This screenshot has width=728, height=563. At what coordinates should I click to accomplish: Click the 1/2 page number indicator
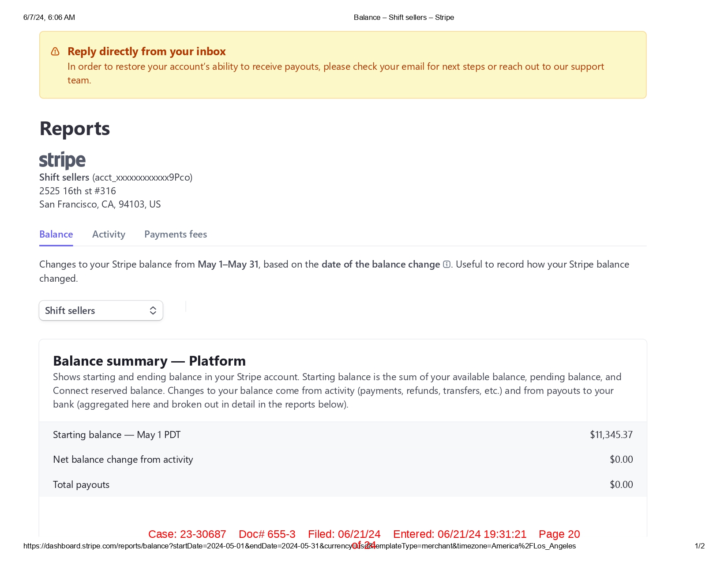pyautogui.click(x=699, y=546)
